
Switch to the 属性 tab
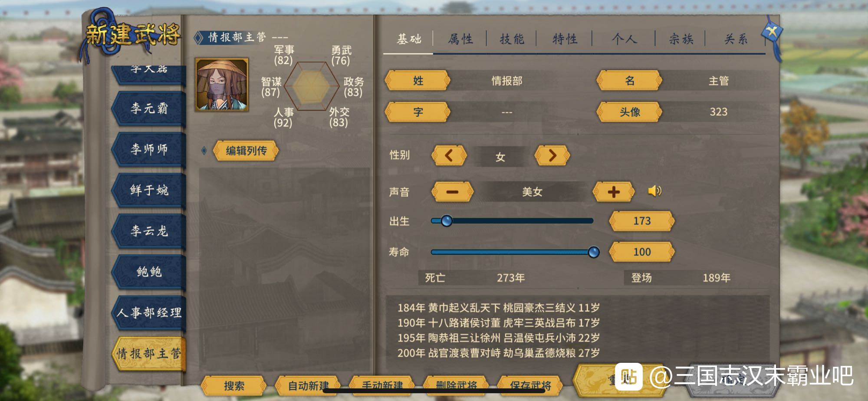pyautogui.click(x=460, y=39)
